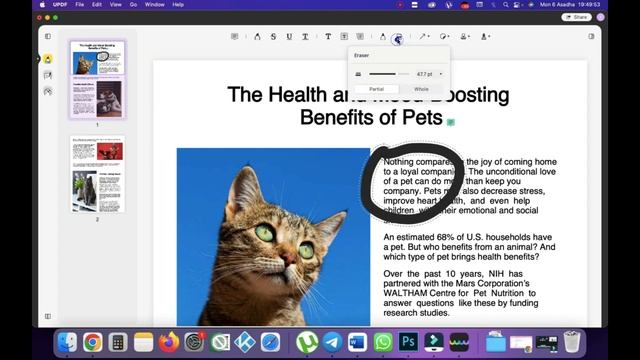Click the Share button
The width and height of the screenshot is (640, 360).
[x=576, y=17]
